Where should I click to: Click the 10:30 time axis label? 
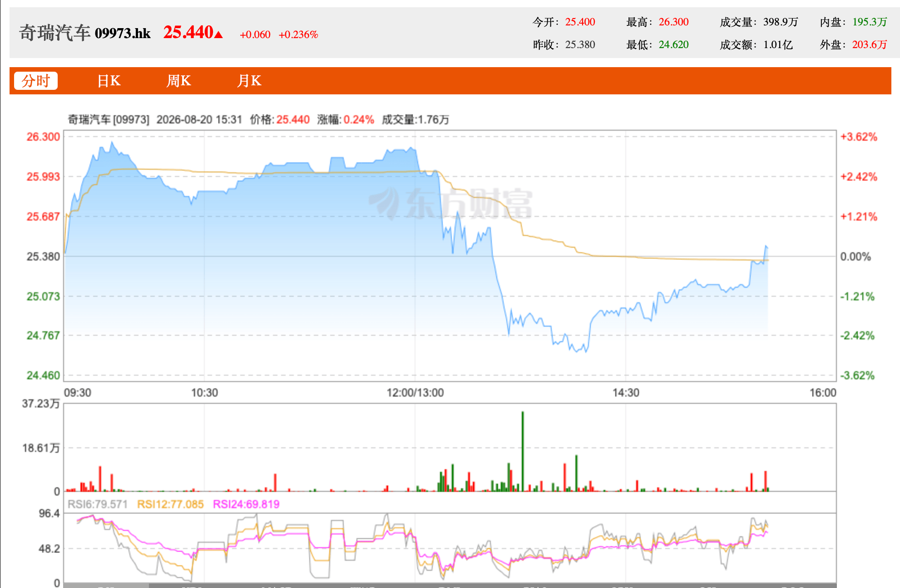click(x=204, y=392)
